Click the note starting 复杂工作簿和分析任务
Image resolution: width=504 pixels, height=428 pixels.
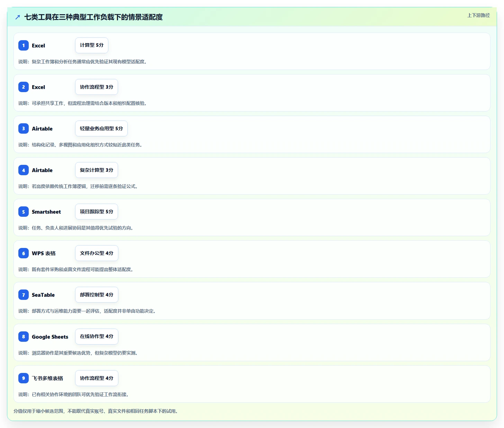click(83, 62)
